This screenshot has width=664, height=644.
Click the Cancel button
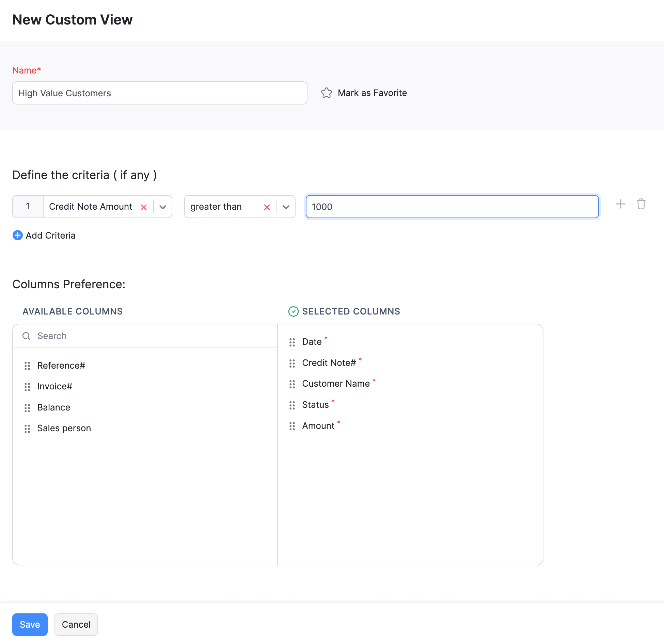(75, 624)
